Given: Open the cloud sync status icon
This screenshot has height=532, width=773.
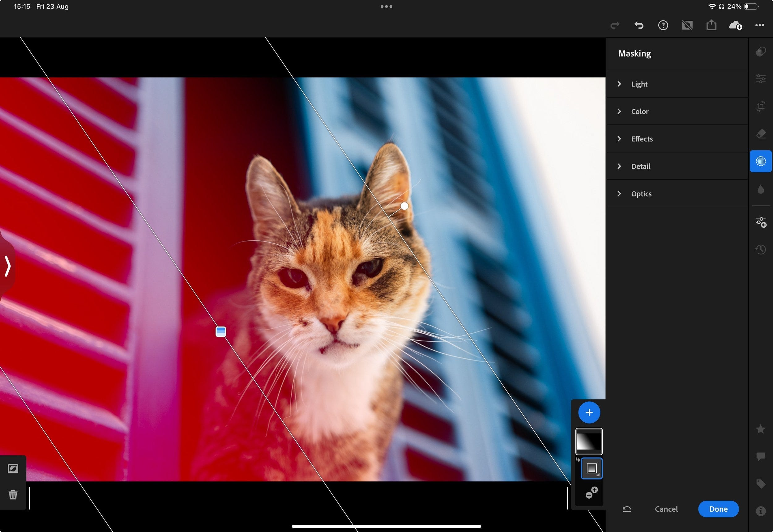Looking at the screenshot, I should pyautogui.click(x=735, y=25).
